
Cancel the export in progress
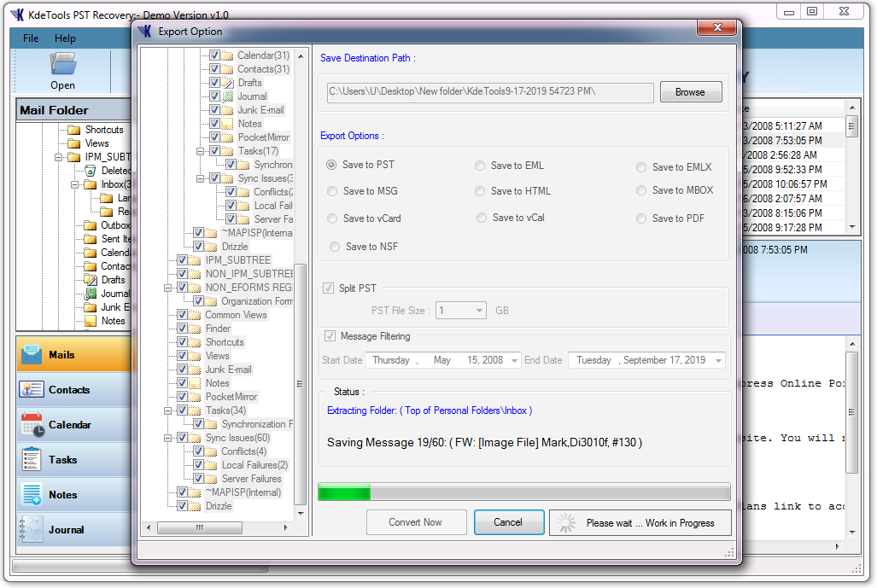508,521
